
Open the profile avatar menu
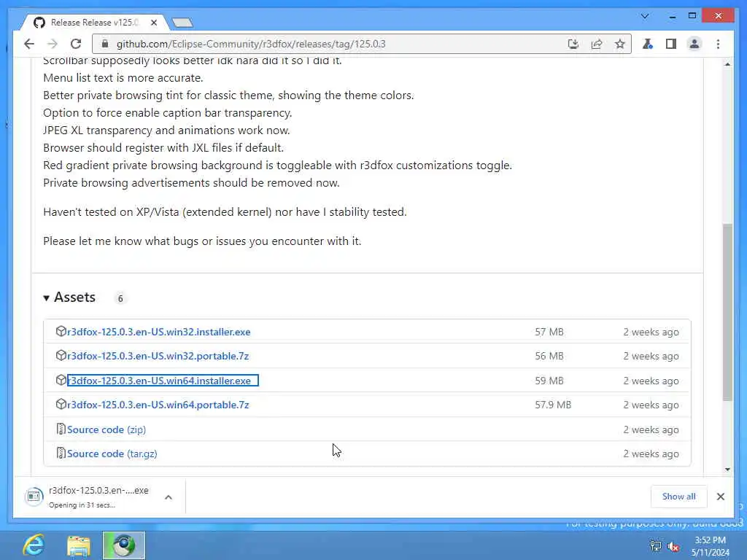[x=694, y=44]
